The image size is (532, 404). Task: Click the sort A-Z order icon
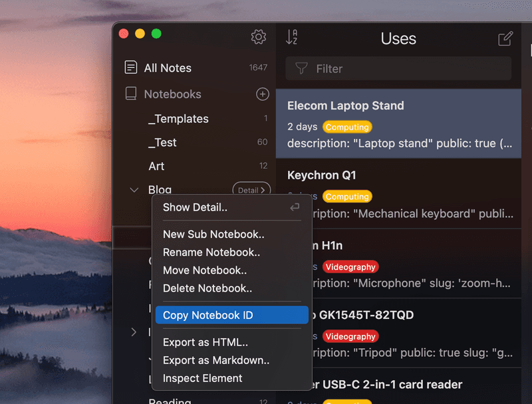point(291,38)
